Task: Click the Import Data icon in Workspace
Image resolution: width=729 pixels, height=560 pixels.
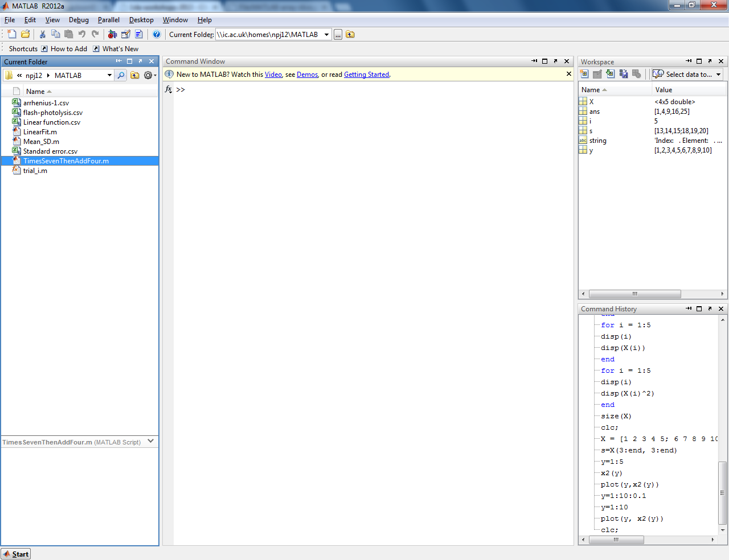Action: pyautogui.click(x=610, y=74)
